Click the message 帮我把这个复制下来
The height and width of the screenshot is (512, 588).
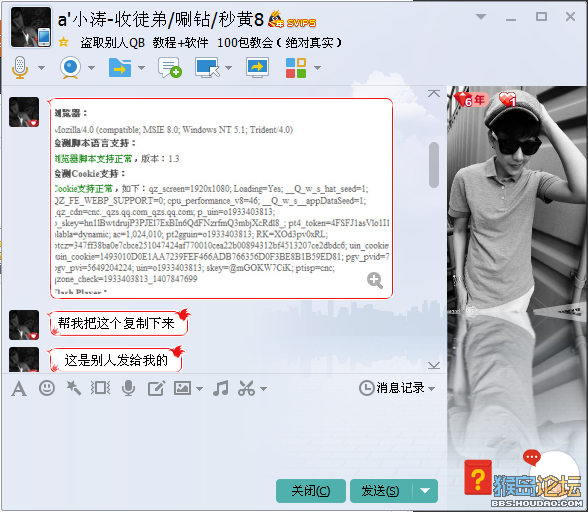click(x=118, y=323)
